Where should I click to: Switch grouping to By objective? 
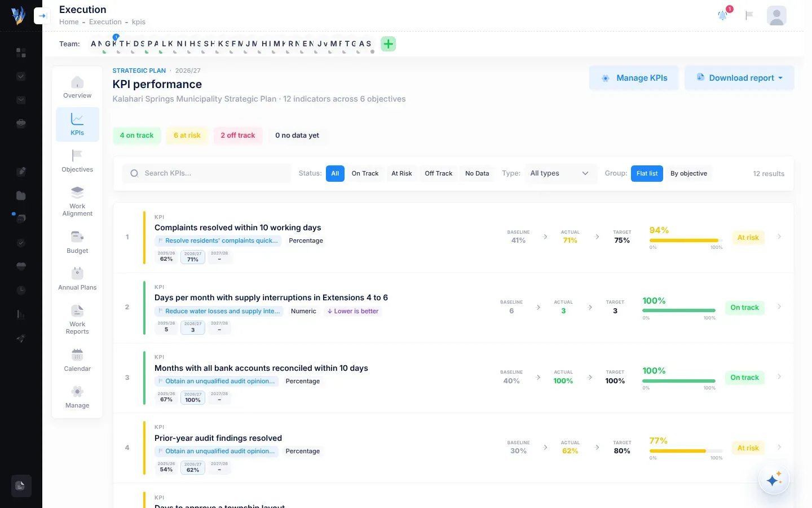689,173
